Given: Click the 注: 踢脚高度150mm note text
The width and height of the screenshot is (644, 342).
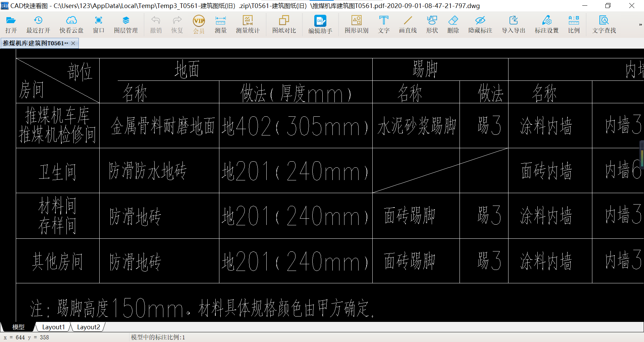Looking at the screenshot, I should (x=202, y=308).
